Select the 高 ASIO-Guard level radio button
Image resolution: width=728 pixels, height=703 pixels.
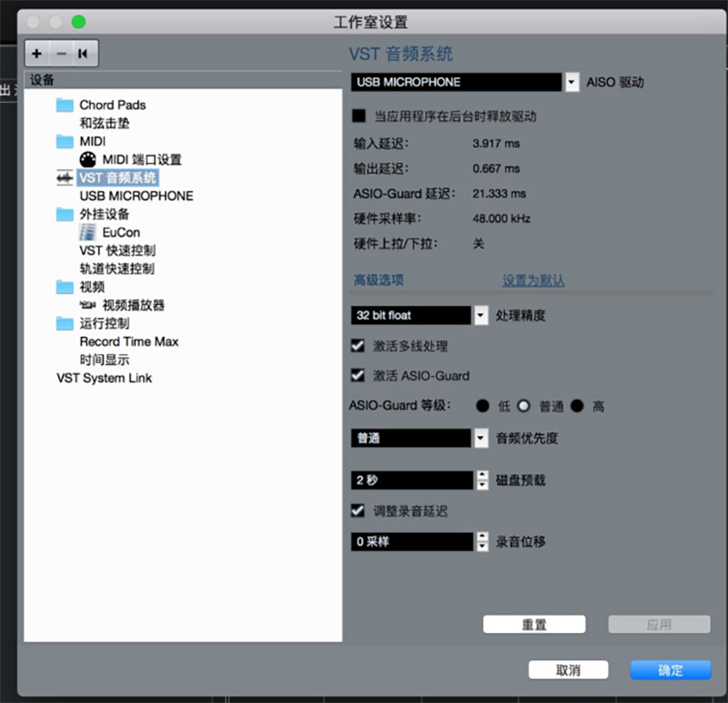pos(577,406)
